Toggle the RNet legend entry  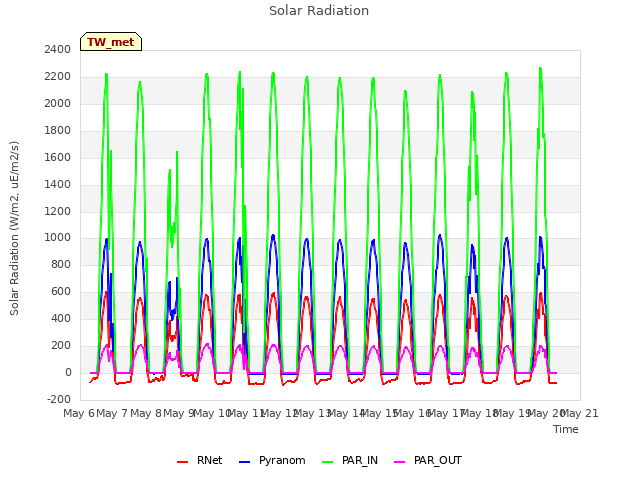(200, 460)
